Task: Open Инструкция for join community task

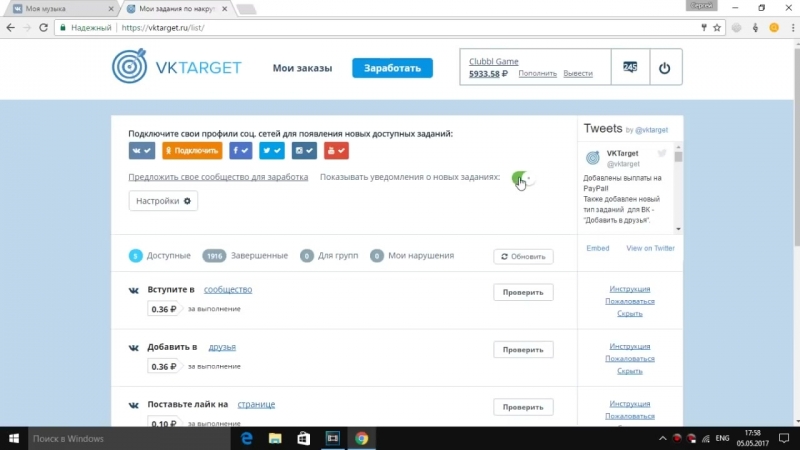Action: point(630,289)
